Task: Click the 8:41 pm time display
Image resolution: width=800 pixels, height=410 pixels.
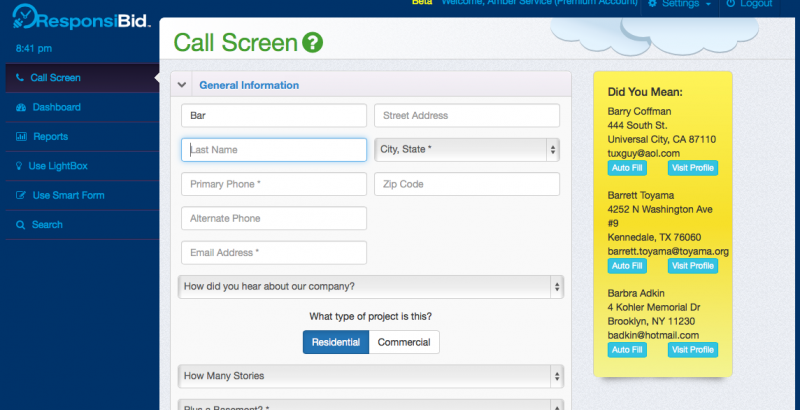Action: point(34,49)
